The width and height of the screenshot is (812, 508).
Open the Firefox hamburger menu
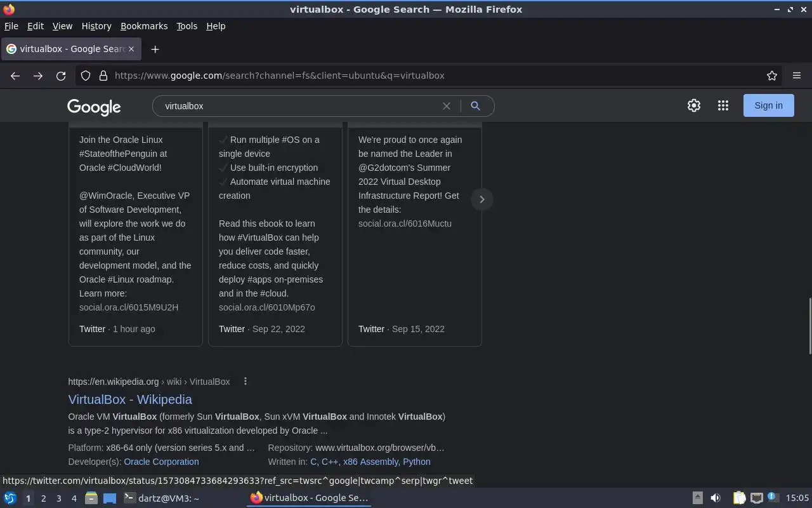[797, 76]
